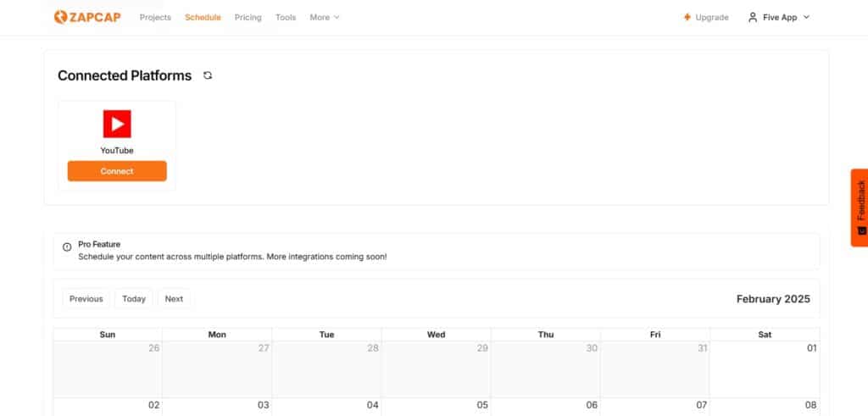Select the 03 Monday calendar cell
868x416 pixels.
click(x=217, y=408)
